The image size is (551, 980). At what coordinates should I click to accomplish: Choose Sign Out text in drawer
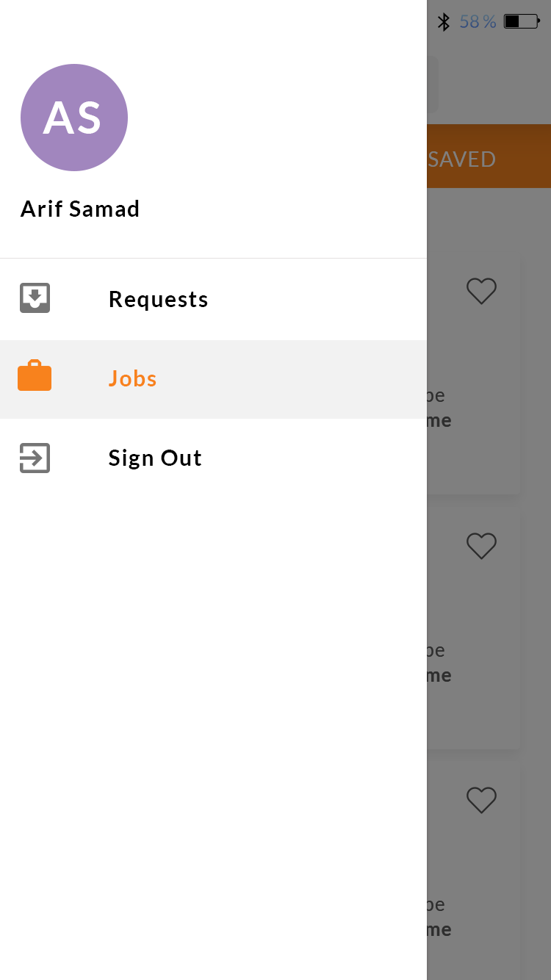tap(155, 458)
